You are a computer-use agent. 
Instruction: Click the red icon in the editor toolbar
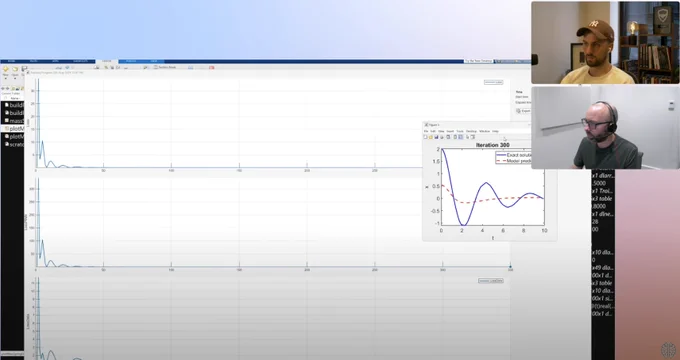click(x=212, y=68)
